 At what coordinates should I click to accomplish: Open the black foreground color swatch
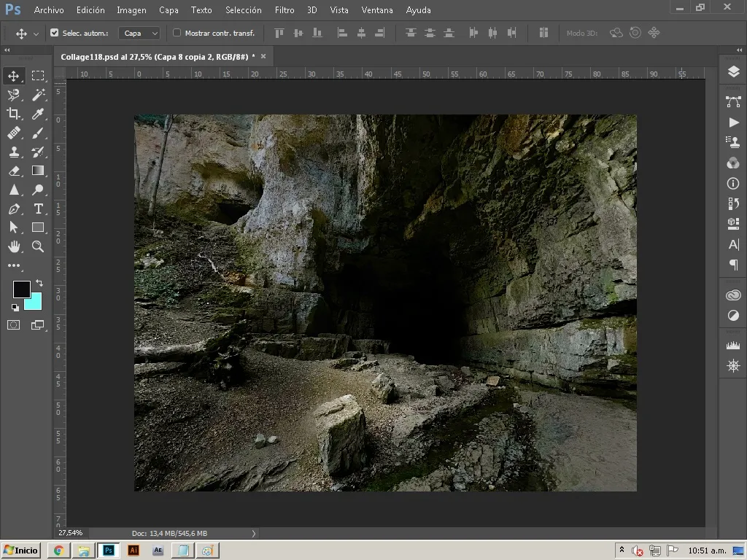21,289
